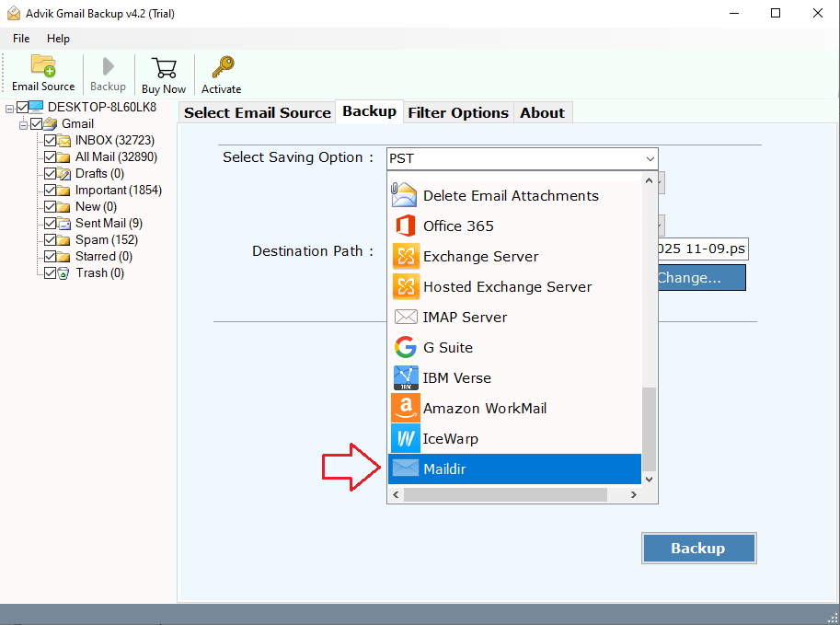Toggle the Sent Mail (9) checkbox

pos(51,224)
